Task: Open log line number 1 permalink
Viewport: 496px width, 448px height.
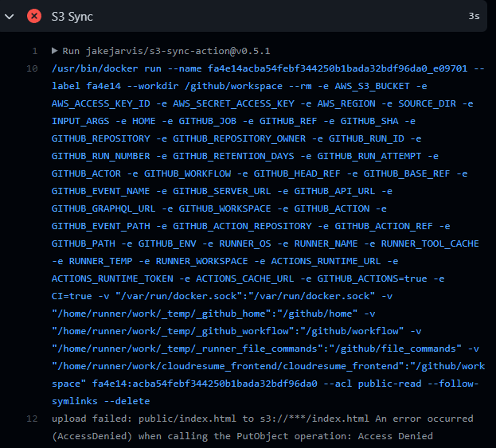Action: click(34, 51)
